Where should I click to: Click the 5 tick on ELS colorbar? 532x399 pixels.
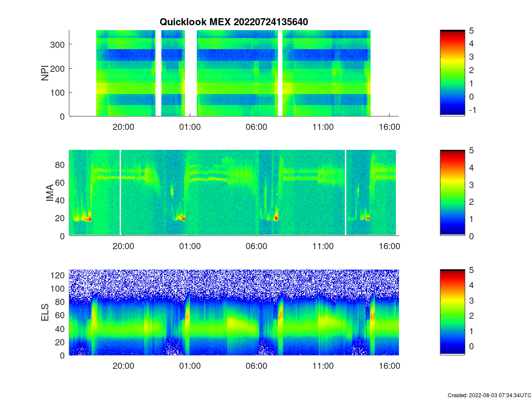pyautogui.click(x=471, y=270)
